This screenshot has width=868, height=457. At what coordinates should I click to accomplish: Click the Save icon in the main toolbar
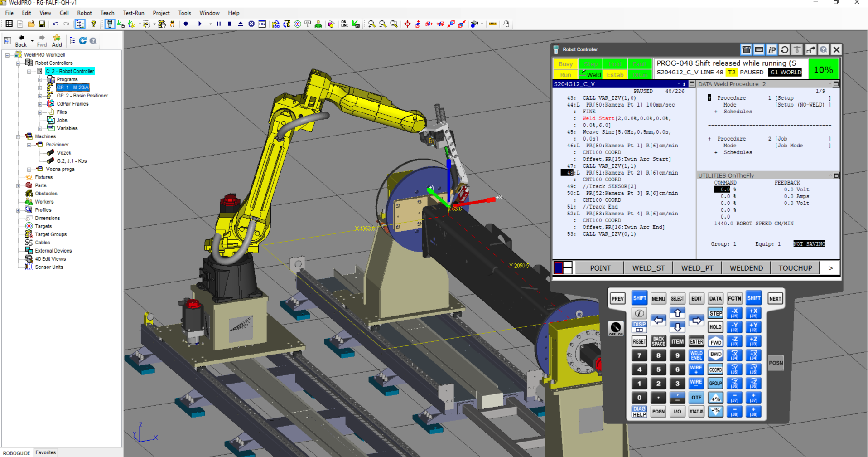pos(42,24)
